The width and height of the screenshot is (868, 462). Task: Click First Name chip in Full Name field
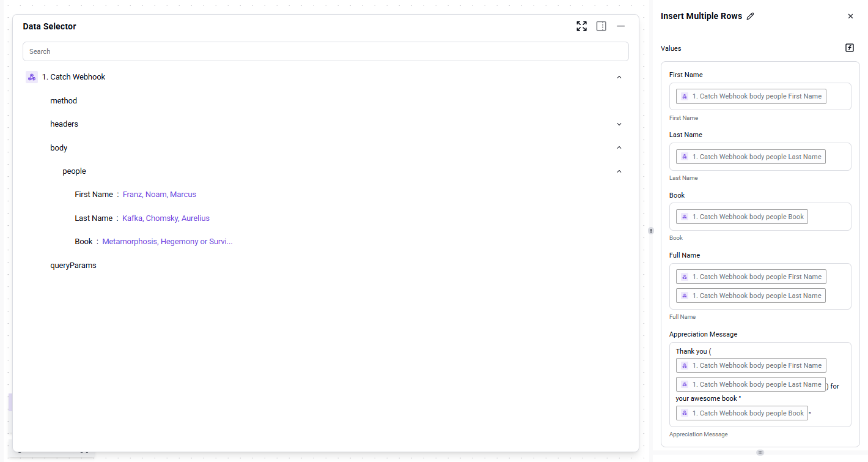point(751,277)
